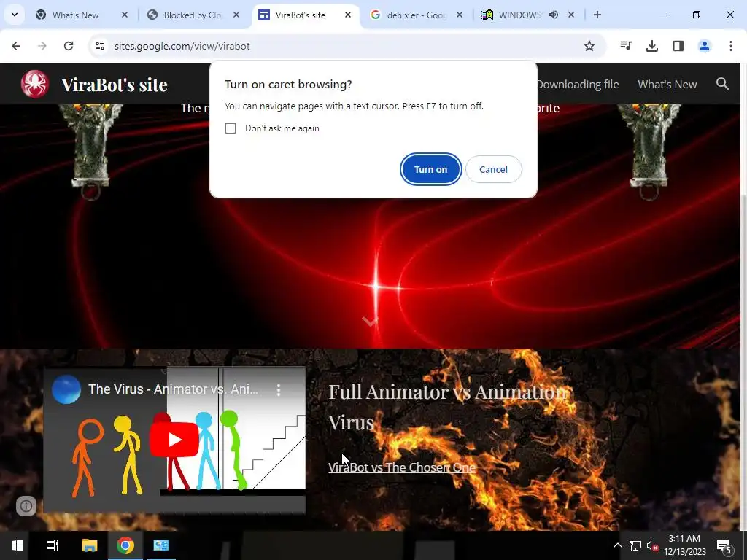Viewport: 747px width, 560px height.
Task: Open the taskbar clock and date
Action: point(684,545)
